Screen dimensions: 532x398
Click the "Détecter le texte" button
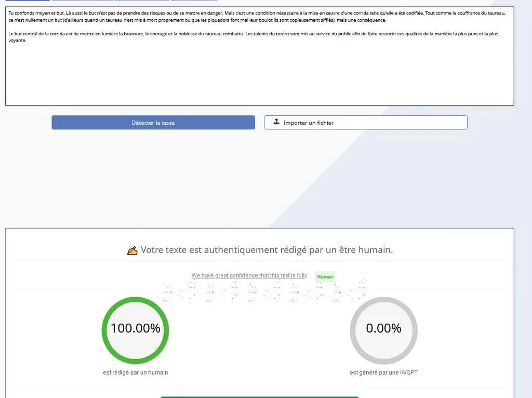[153, 123]
